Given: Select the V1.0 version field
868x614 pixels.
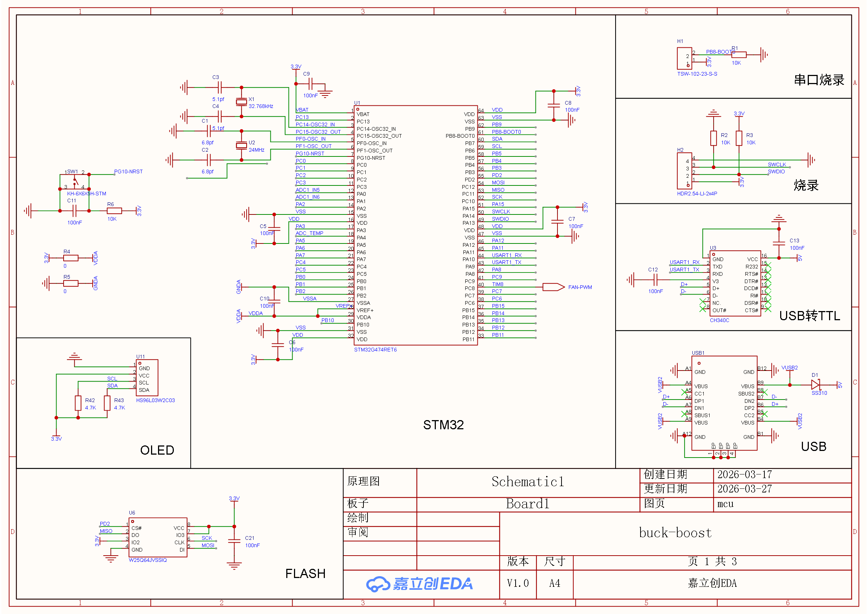Looking at the screenshot, I should coord(517,584).
